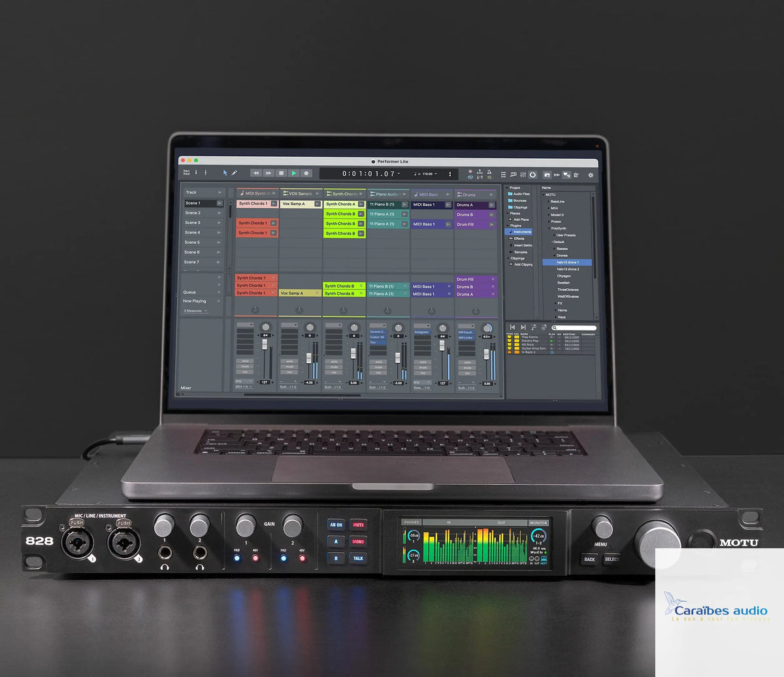
Task: Open the Dynamic E... insert slot
Action: [x=378, y=332]
